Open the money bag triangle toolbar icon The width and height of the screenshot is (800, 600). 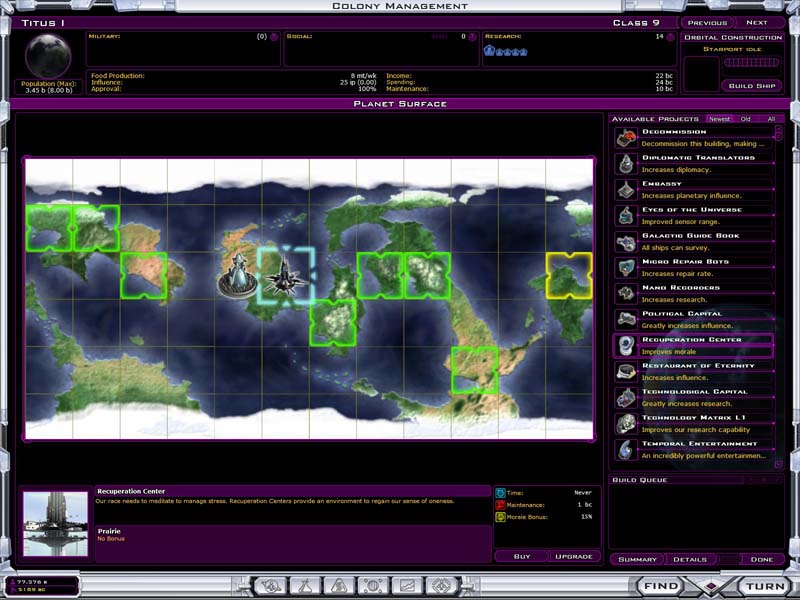pyautogui.click(x=339, y=586)
